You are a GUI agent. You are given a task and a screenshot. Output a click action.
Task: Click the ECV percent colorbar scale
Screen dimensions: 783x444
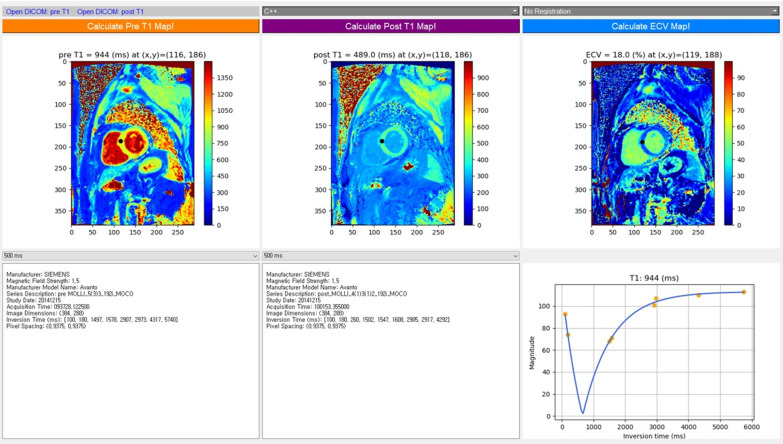tap(729, 143)
